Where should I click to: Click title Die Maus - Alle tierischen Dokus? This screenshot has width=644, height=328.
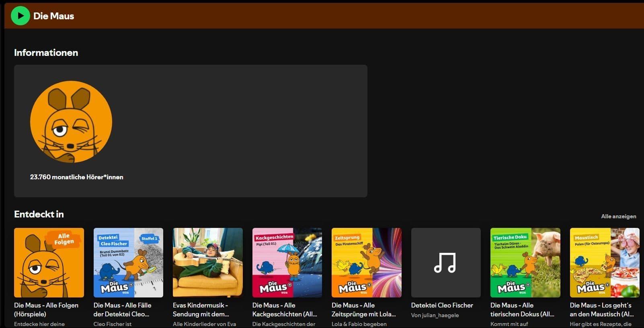(522, 310)
